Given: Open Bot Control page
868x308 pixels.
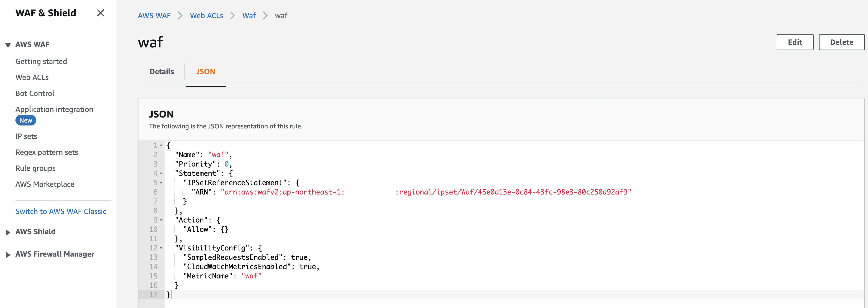Looking at the screenshot, I should coord(35,94).
